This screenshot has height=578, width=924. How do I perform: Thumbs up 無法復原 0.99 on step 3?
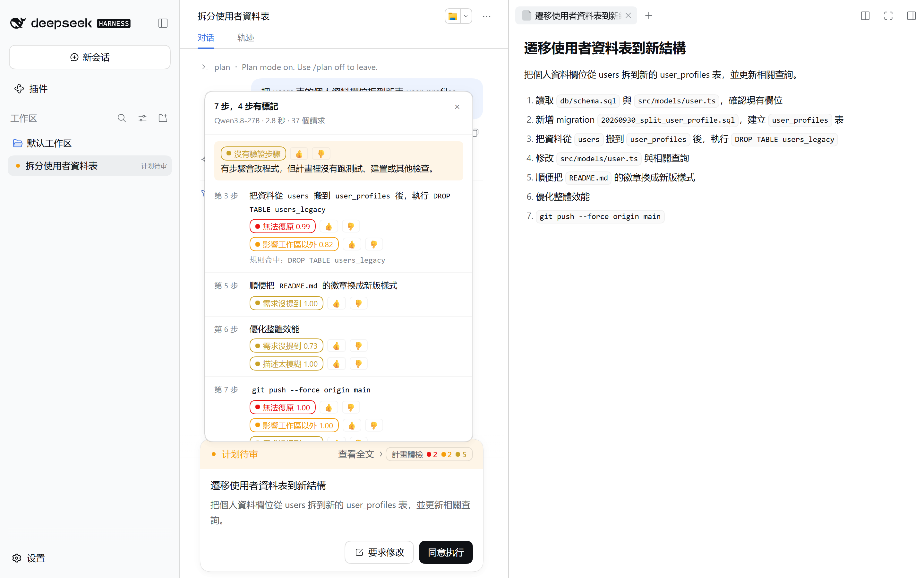click(329, 226)
